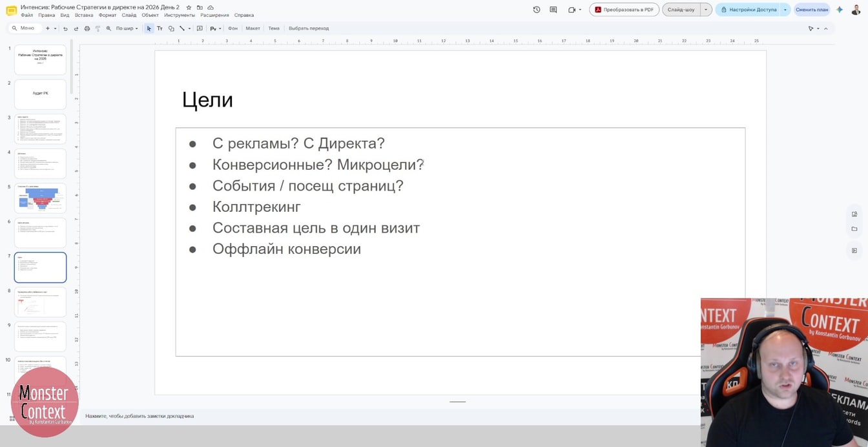
Task: Click the 'Фон' background button
Action: (233, 28)
